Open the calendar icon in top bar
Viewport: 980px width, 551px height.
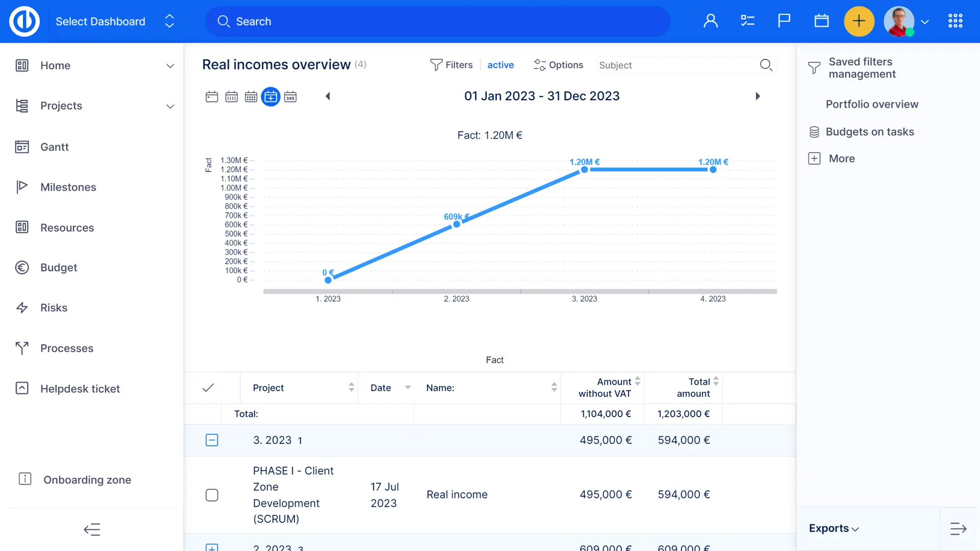pos(821,21)
